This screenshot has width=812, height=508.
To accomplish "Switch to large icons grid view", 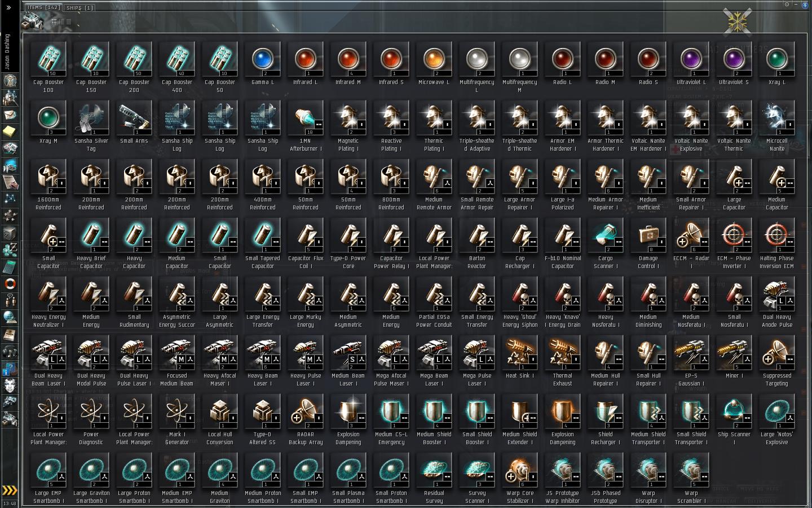I will (x=54, y=21).
